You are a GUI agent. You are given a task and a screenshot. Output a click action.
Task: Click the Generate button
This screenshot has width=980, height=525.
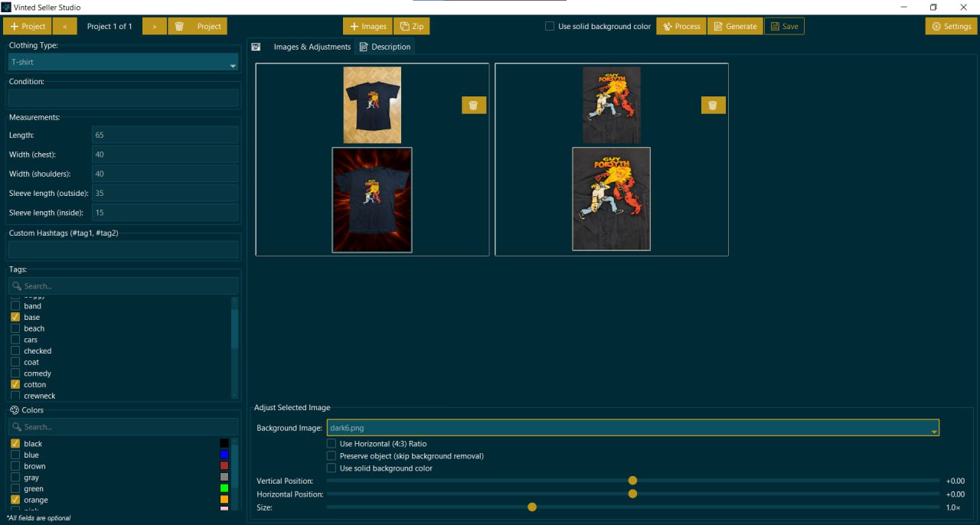(x=734, y=26)
